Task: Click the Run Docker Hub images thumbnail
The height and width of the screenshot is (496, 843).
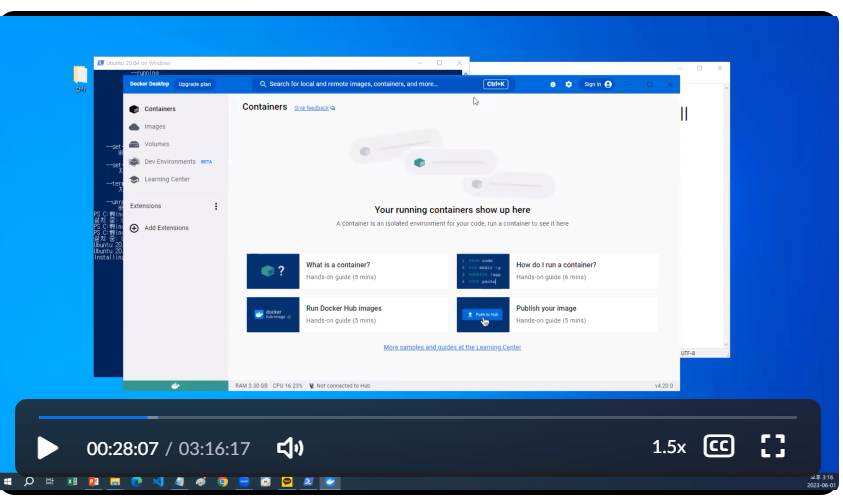Action: point(274,315)
